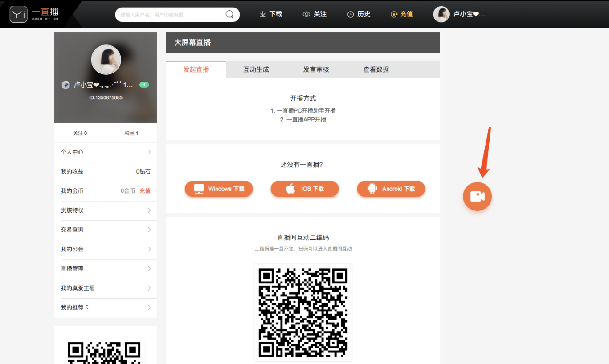The height and width of the screenshot is (364, 609).
Task: Click the 还没有一直播? heading
Action: 302,165
